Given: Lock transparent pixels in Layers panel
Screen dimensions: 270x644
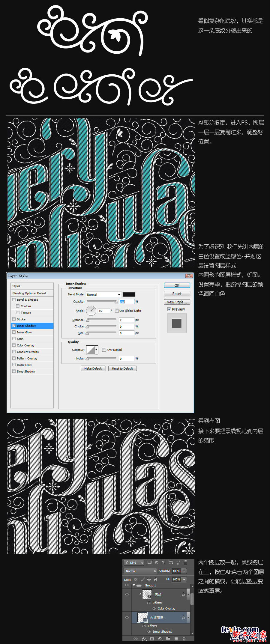Looking at the screenshot, I should click(136, 580).
